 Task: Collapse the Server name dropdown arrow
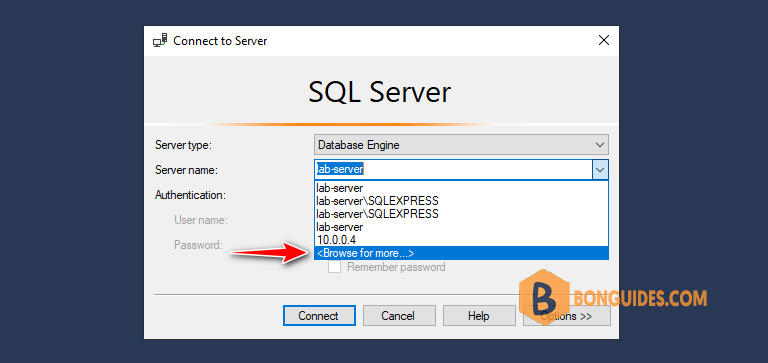600,170
